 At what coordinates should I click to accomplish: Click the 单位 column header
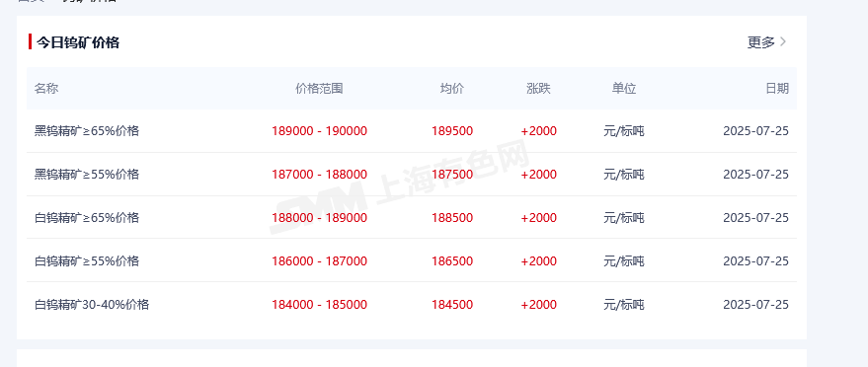pos(624,89)
